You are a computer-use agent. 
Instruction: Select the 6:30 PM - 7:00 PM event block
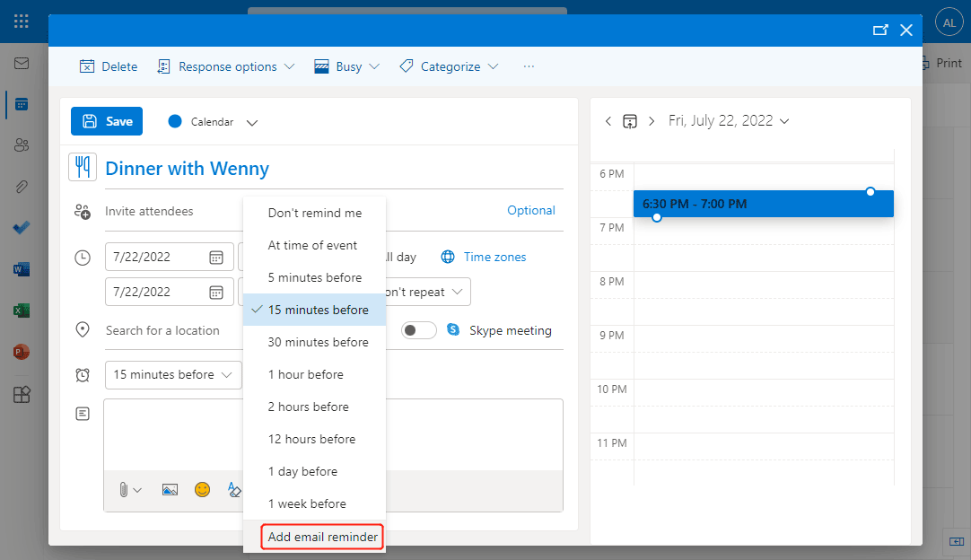coord(763,204)
